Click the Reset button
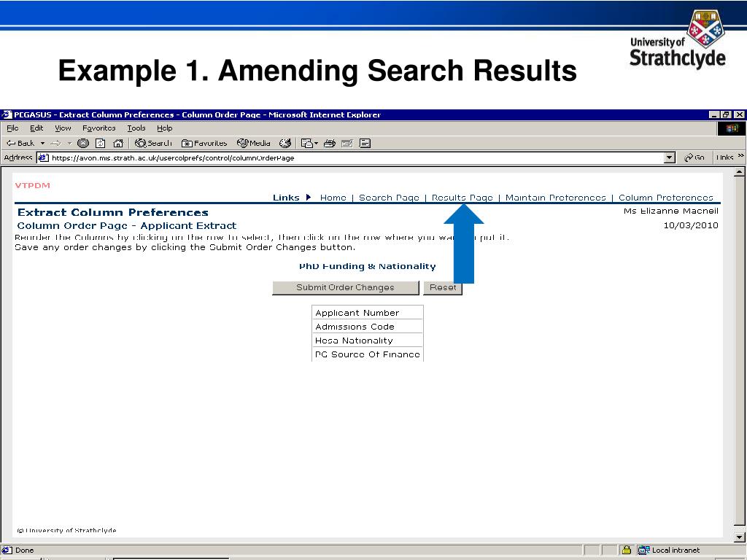The image size is (747, 560). tap(443, 287)
